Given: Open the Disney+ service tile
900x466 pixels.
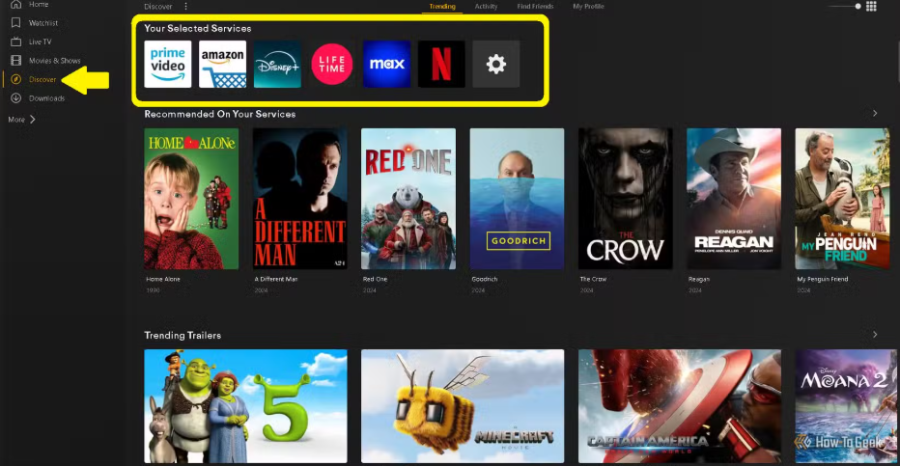Looking at the screenshot, I should pos(277,64).
